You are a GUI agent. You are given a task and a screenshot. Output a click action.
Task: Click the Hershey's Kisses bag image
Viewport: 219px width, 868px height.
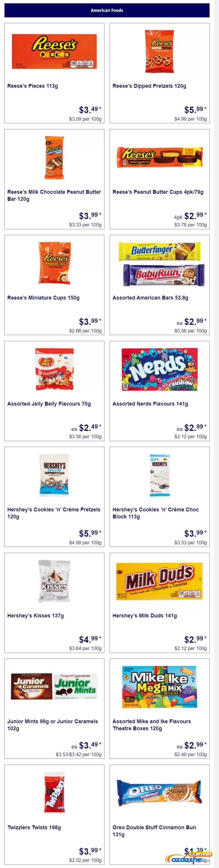coord(54,581)
